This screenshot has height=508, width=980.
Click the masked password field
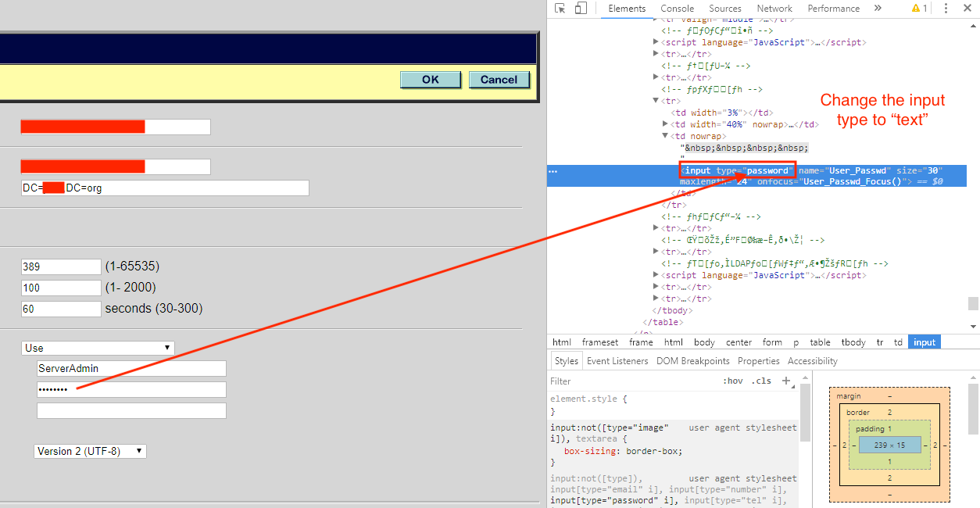coord(131,389)
